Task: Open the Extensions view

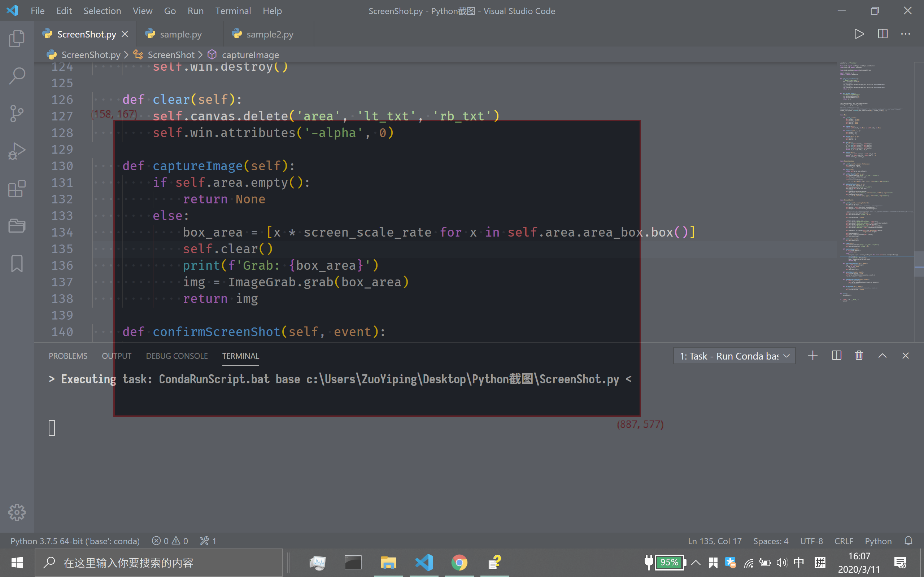Action: pyautogui.click(x=17, y=189)
